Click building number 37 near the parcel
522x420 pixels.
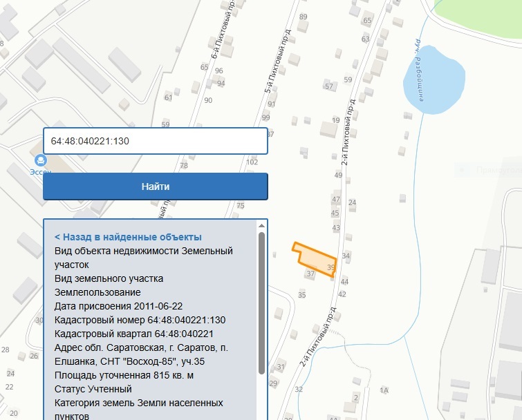tap(310, 274)
